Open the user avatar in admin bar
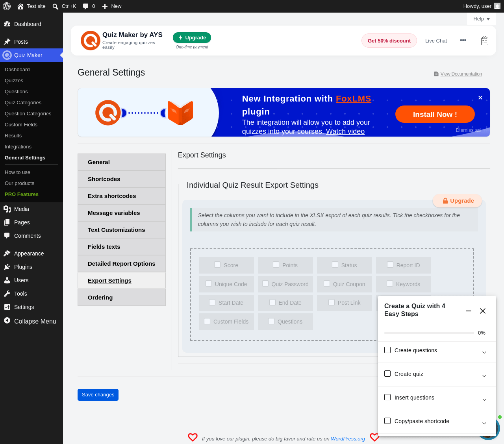Viewport: 504px width, 444px height. coord(497,6)
